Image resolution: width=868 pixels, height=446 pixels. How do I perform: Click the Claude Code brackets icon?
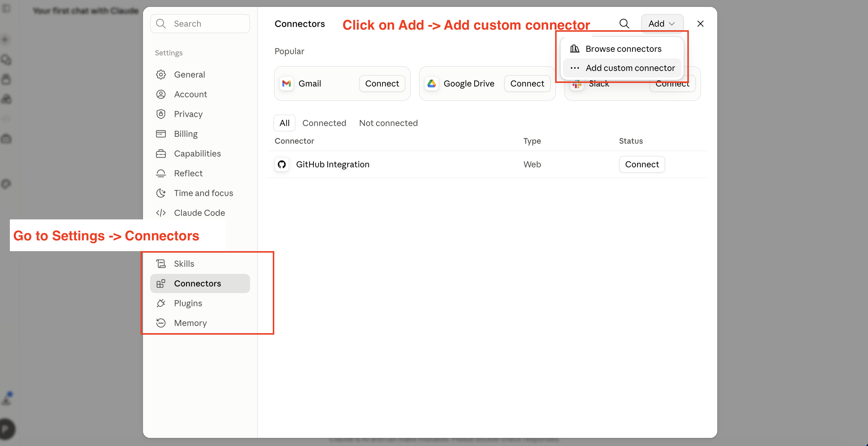tap(161, 213)
